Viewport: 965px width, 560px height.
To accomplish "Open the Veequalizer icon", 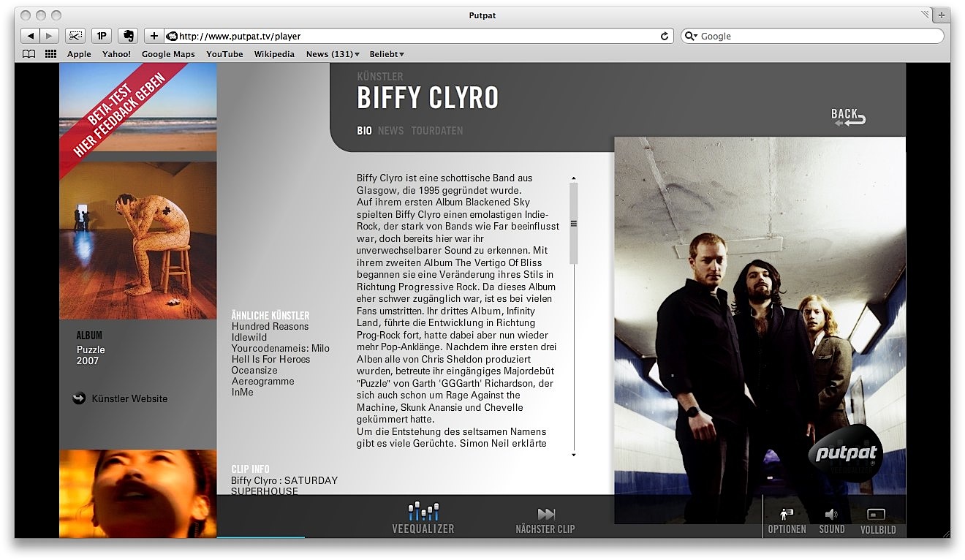I will click(423, 511).
